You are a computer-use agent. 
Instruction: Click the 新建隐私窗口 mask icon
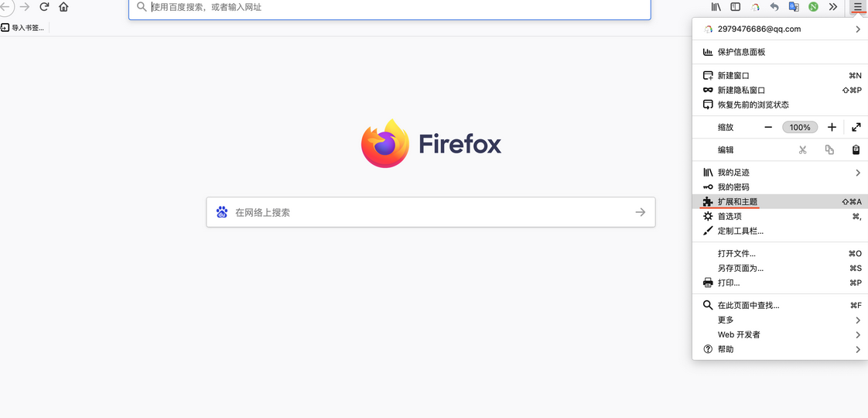click(x=707, y=90)
